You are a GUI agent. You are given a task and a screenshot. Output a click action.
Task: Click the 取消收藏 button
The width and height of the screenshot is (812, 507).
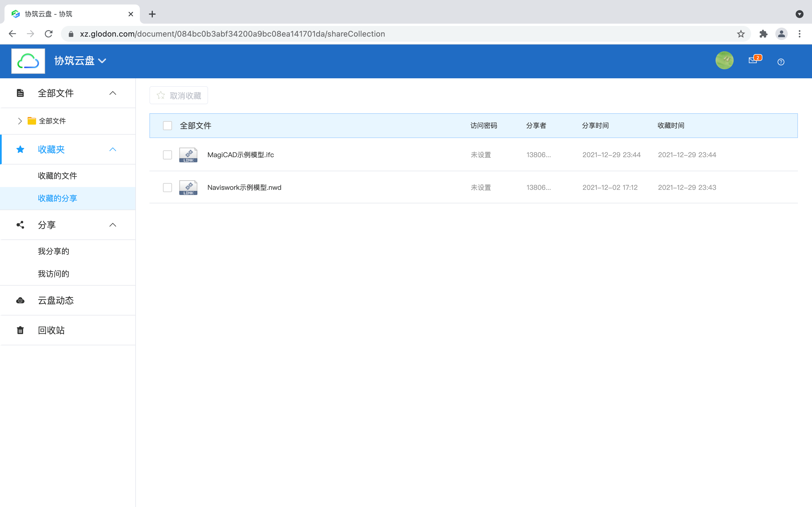pyautogui.click(x=178, y=95)
